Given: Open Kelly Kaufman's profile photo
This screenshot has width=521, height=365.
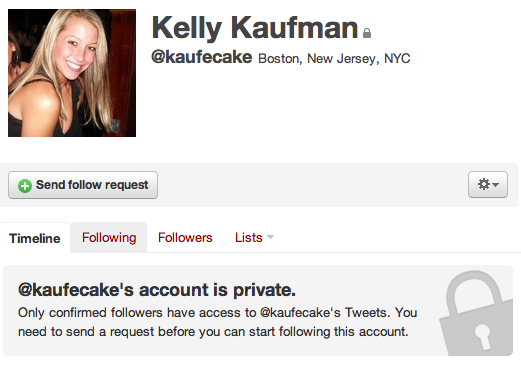Looking at the screenshot, I should (x=72, y=73).
